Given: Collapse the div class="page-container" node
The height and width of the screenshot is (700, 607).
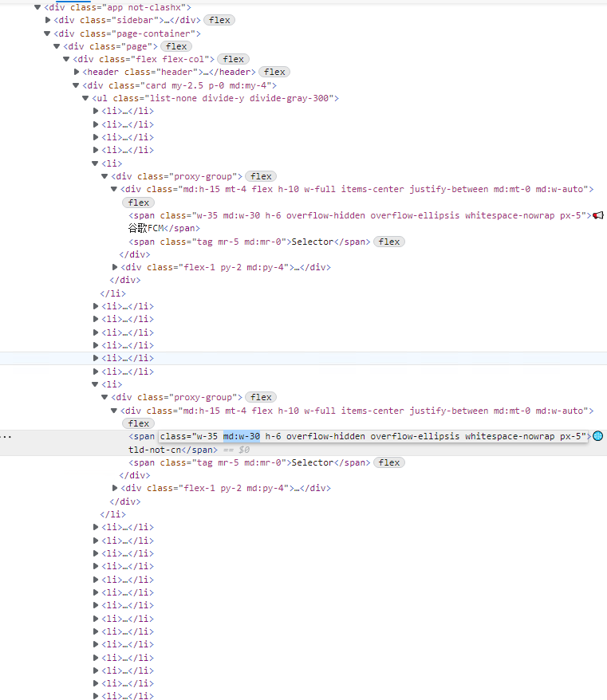Looking at the screenshot, I should click(47, 33).
